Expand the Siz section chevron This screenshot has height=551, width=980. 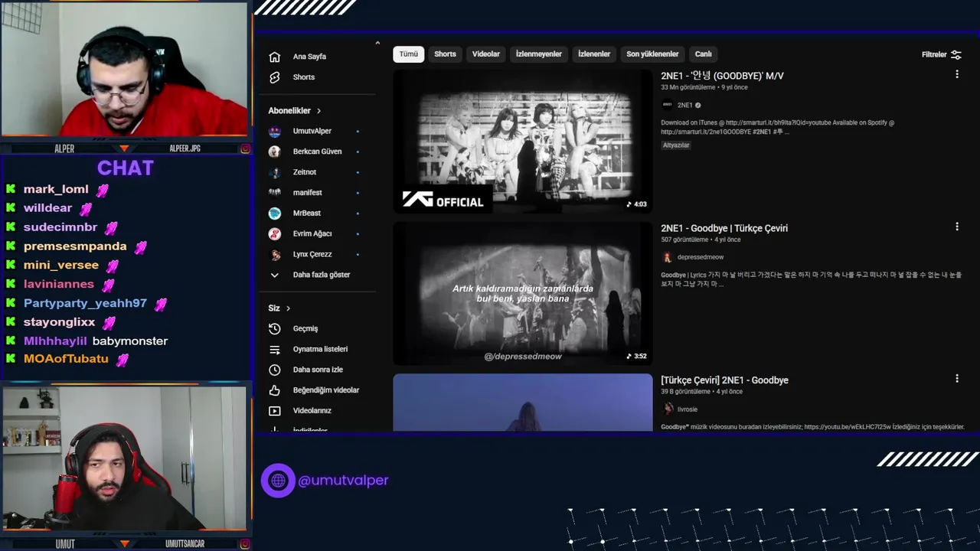tap(288, 308)
